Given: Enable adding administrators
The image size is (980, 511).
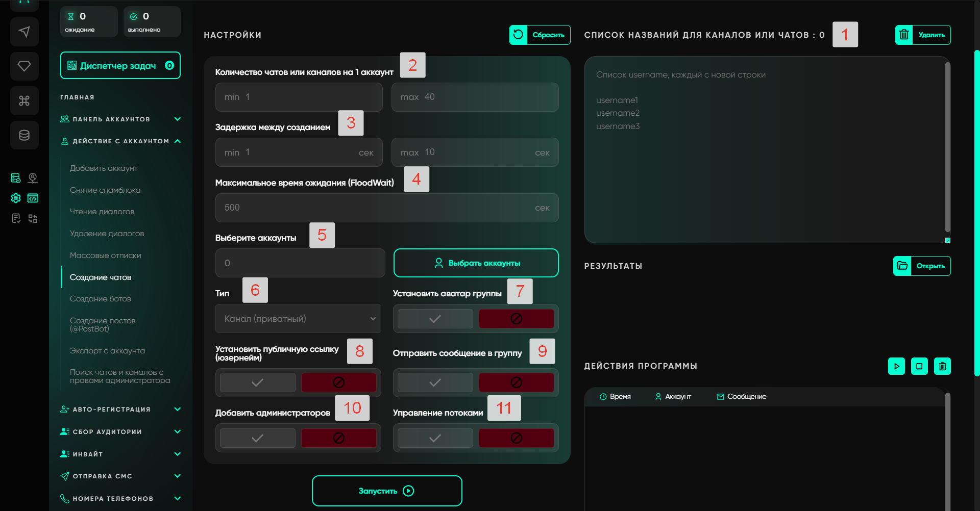Looking at the screenshot, I should pos(257,438).
